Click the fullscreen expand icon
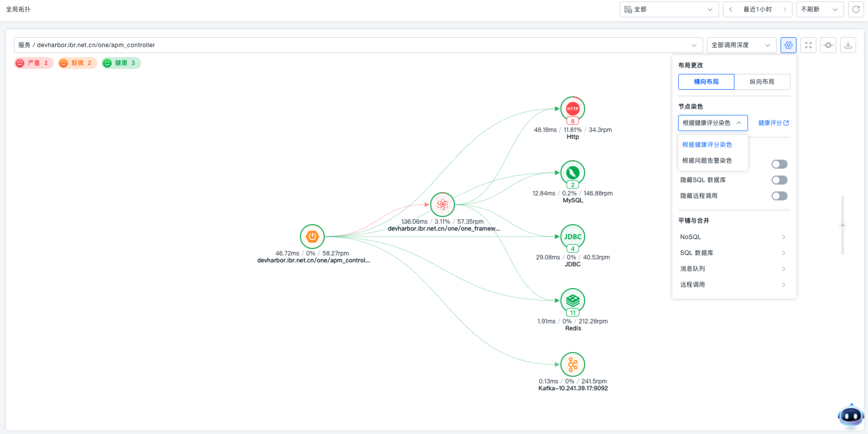This screenshot has width=868, height=434. [x=808, y=45]
